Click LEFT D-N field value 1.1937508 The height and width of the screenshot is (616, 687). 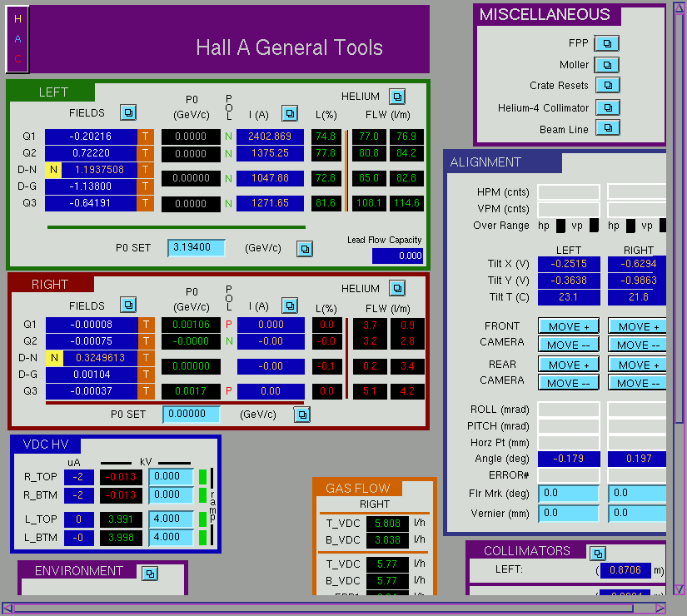point(99,170)
